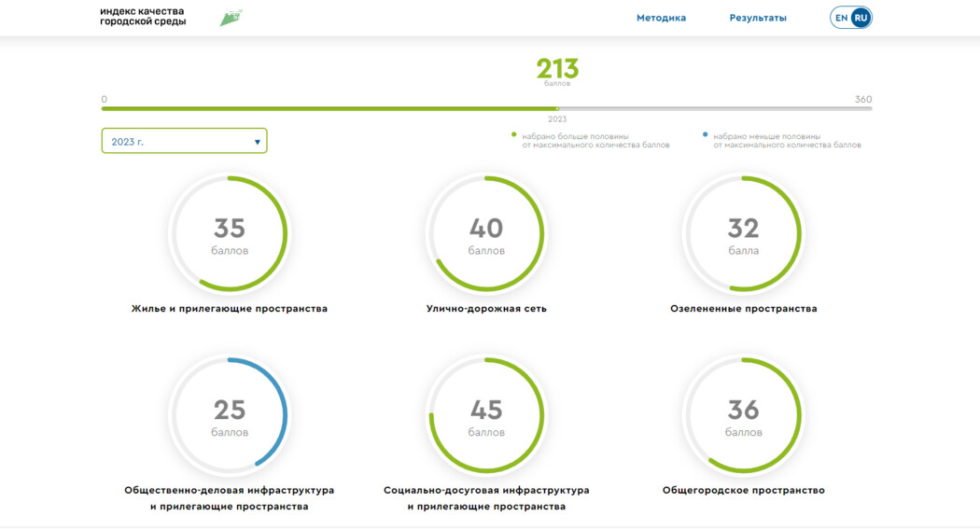Select the blue 25 баллов circular gauge
Image resolution: width=980 pixels, height=530 pixels.
click(230, 415)
